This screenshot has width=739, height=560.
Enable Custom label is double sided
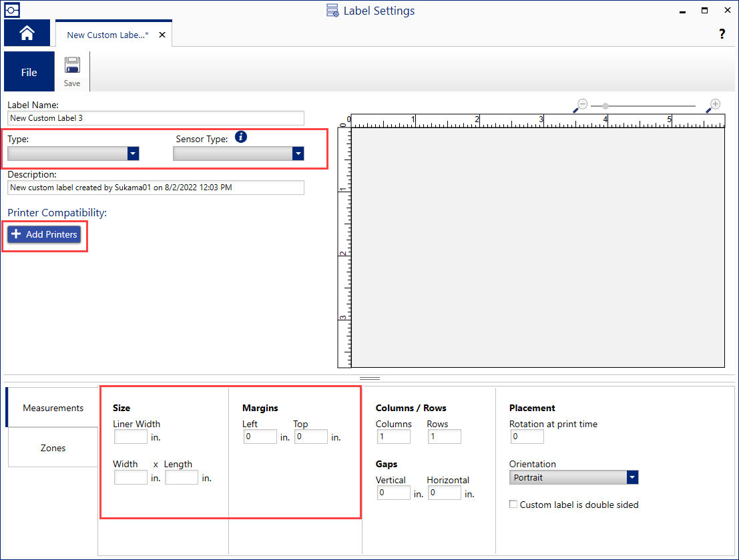pos(513,505)
